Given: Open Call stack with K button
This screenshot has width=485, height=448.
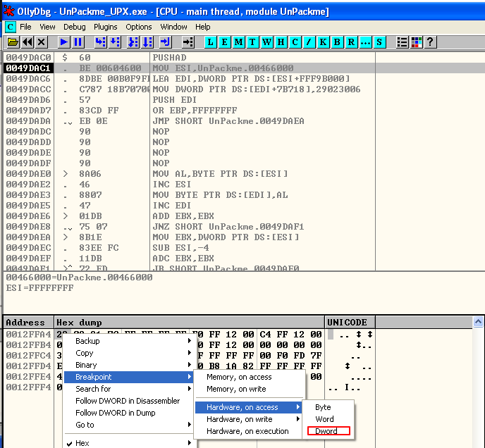Looking at the screenshot, I should click(324, 42).
